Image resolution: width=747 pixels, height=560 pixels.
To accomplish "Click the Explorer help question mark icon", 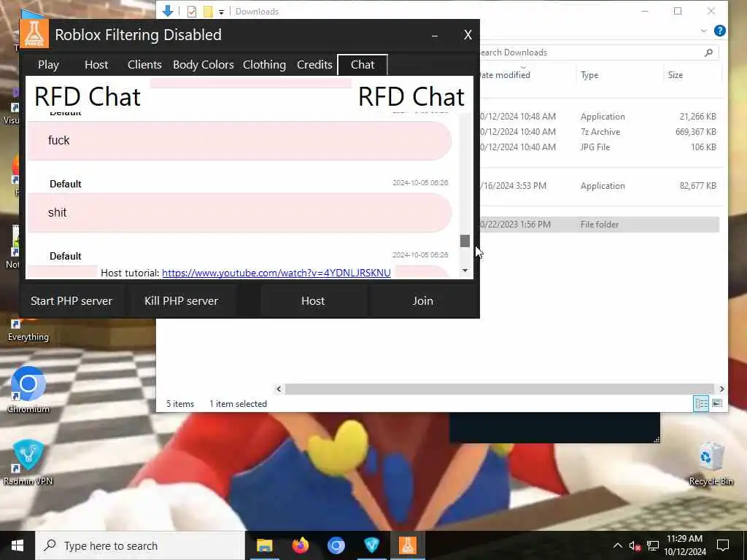I will pyautogui.click(x=720, y=31).
